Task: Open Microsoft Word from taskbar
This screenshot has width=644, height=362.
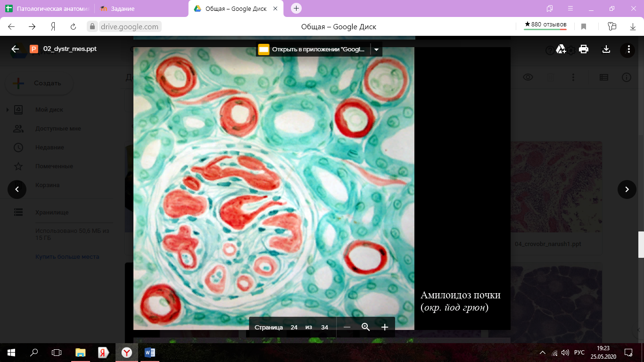Action: pos(150,352)
